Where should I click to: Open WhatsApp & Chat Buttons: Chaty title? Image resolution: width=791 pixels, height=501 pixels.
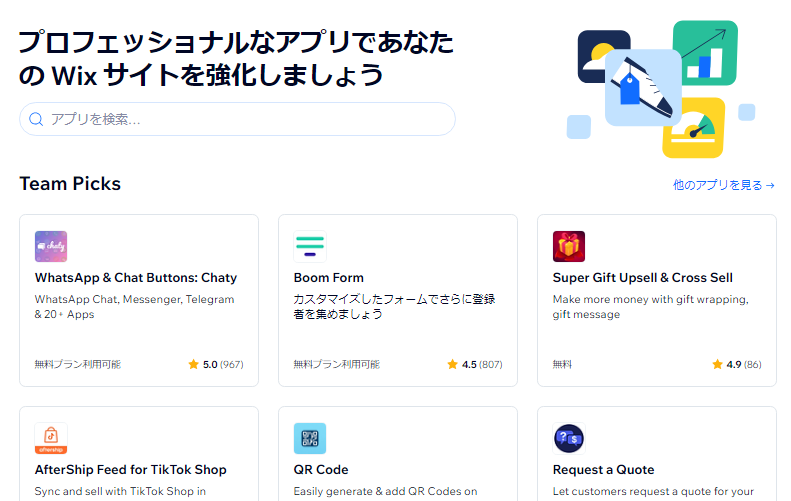136,277
